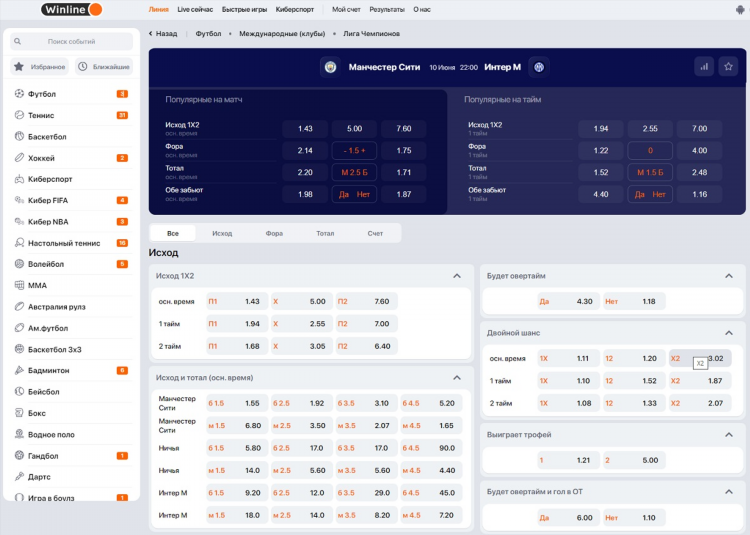This screenshot has height=535, width=750.
Task: Select the Волейбол icon
Action: click(19, 264)
